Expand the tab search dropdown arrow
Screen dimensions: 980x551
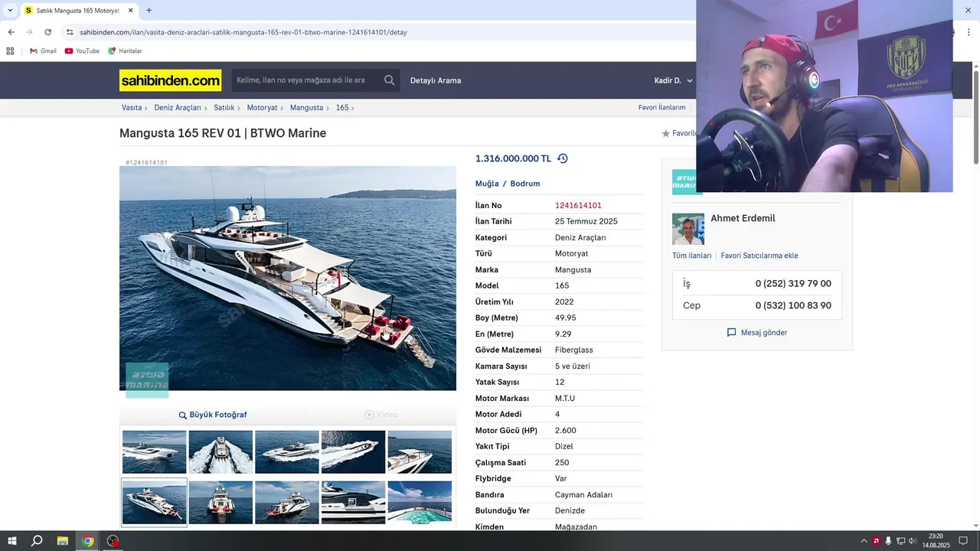9,11
